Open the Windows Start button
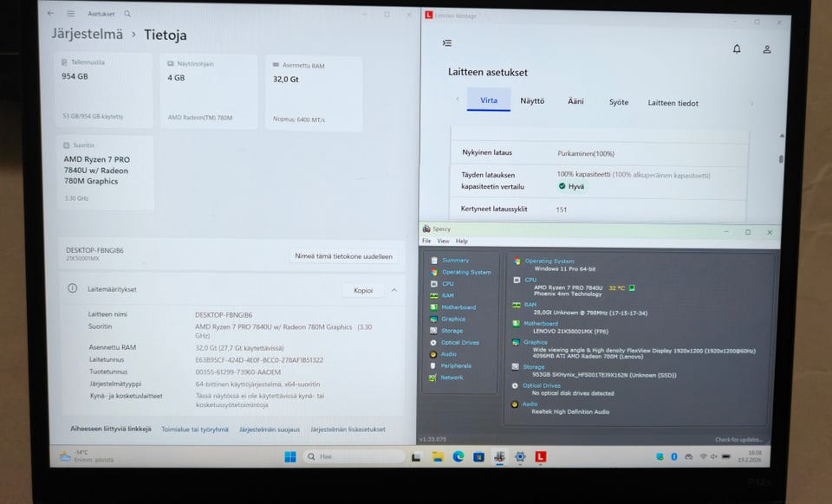 pos(290,456)
